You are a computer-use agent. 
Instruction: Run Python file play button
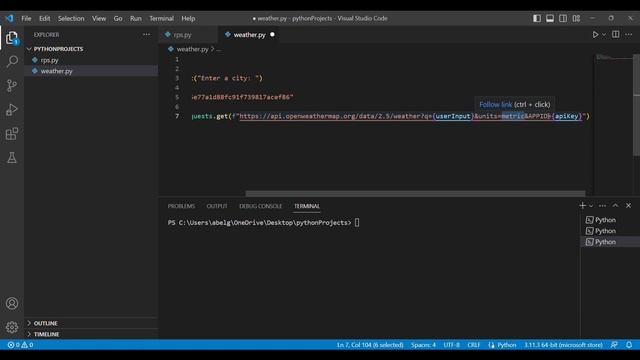pyautogui.click(x=595, y=35)
